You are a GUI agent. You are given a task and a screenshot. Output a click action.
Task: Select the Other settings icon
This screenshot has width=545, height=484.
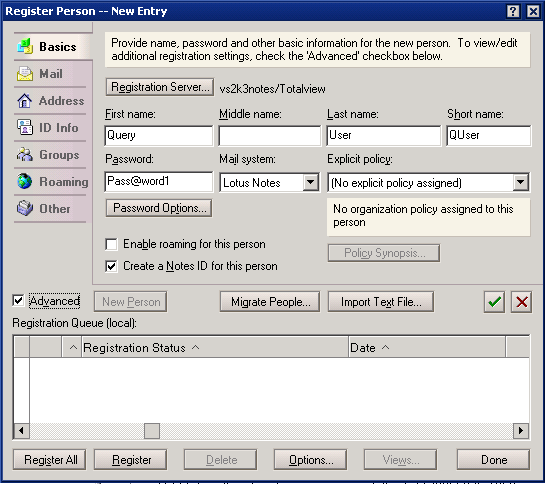point(25,208)
